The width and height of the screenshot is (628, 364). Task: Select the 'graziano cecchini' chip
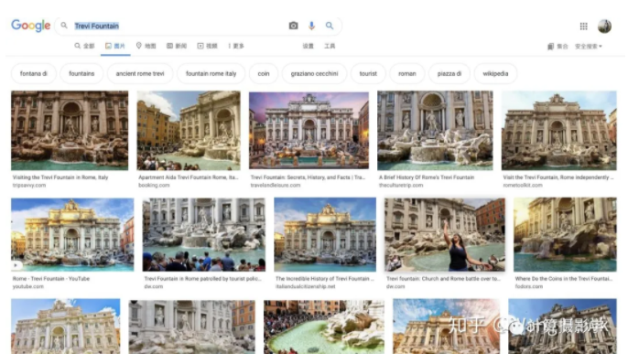pos(314,73)
